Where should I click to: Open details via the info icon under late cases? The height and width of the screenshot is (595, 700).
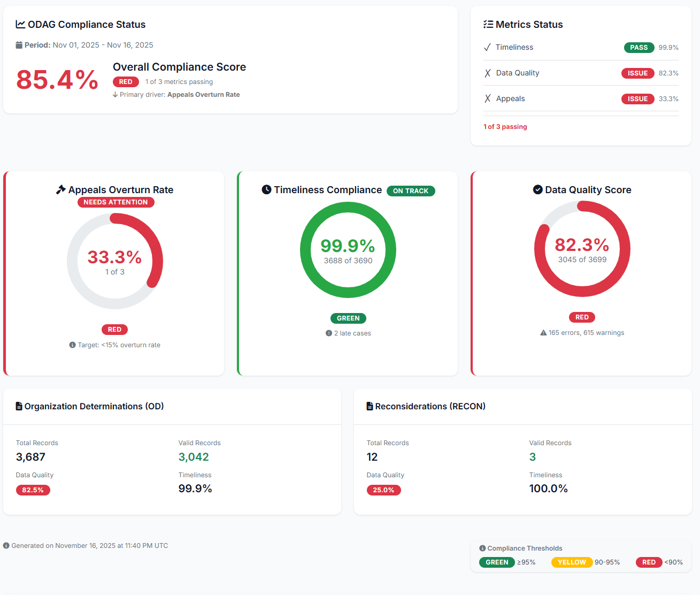pyautogui.click(x=328, y=332)
